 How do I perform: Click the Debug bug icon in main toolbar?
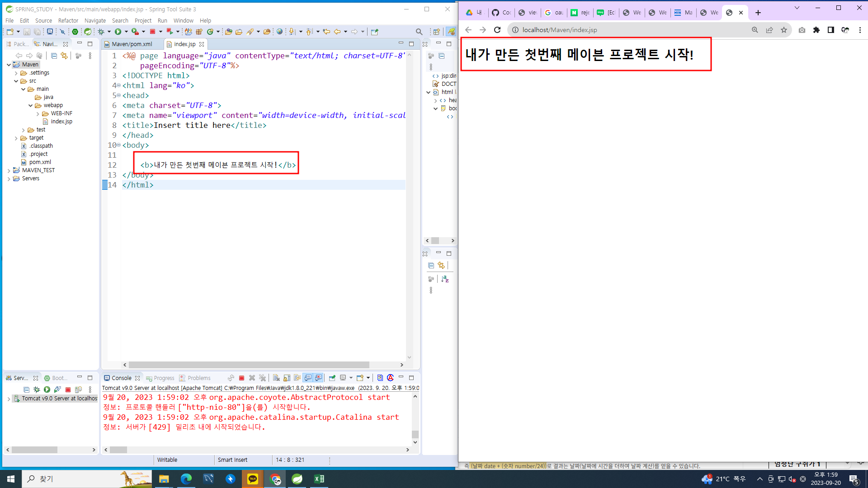click(101, 32)
